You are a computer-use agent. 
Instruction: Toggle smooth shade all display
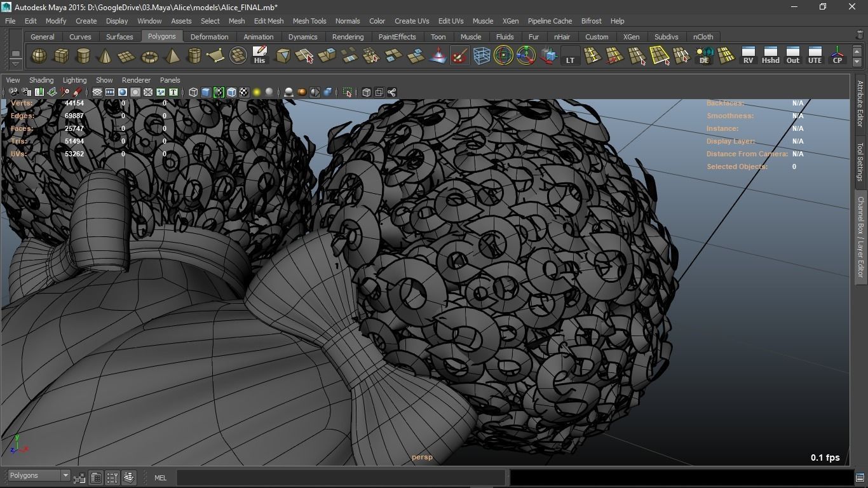coord(206,93)
